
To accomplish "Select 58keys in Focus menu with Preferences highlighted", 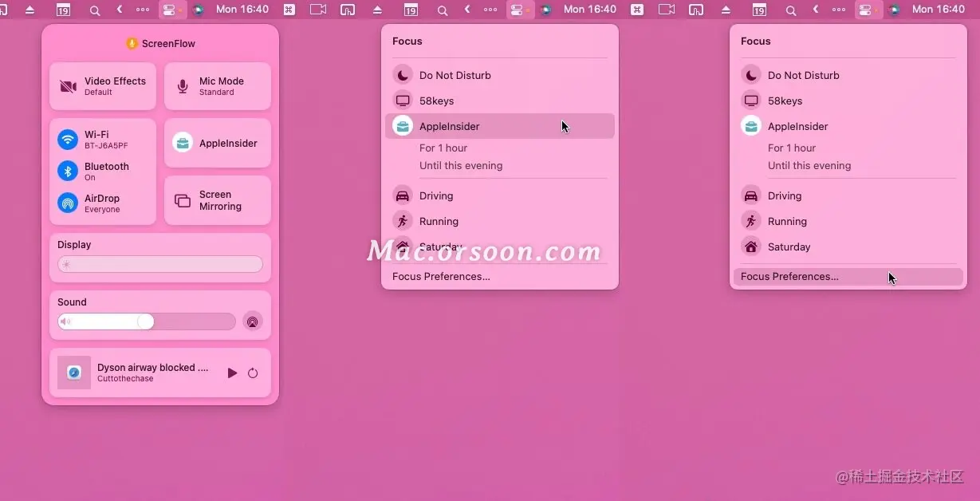I will (848, 101).
